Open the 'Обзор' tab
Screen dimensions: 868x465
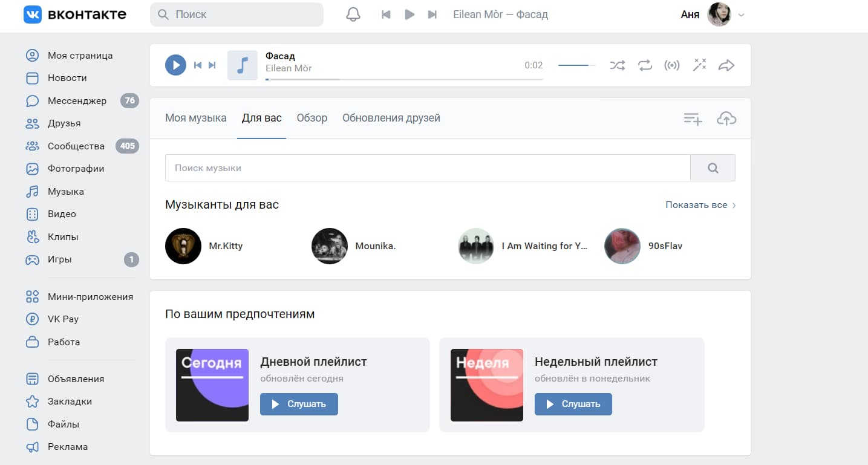pos(312,118)
